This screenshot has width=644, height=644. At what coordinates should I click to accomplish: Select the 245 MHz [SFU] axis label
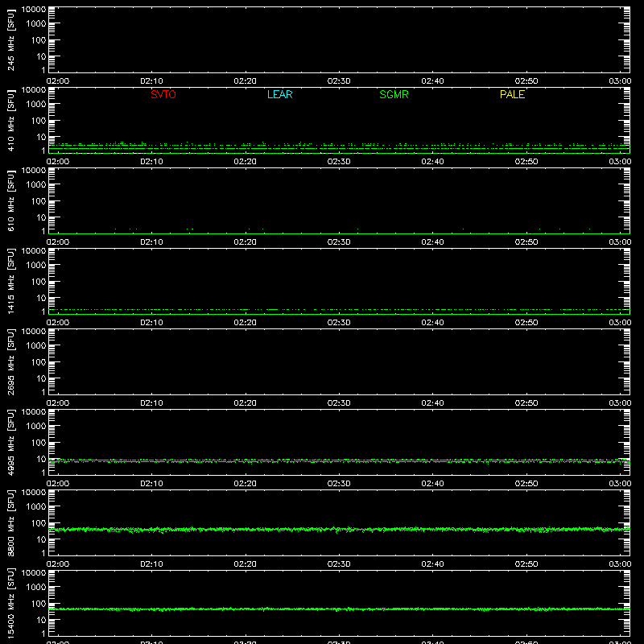10,39
